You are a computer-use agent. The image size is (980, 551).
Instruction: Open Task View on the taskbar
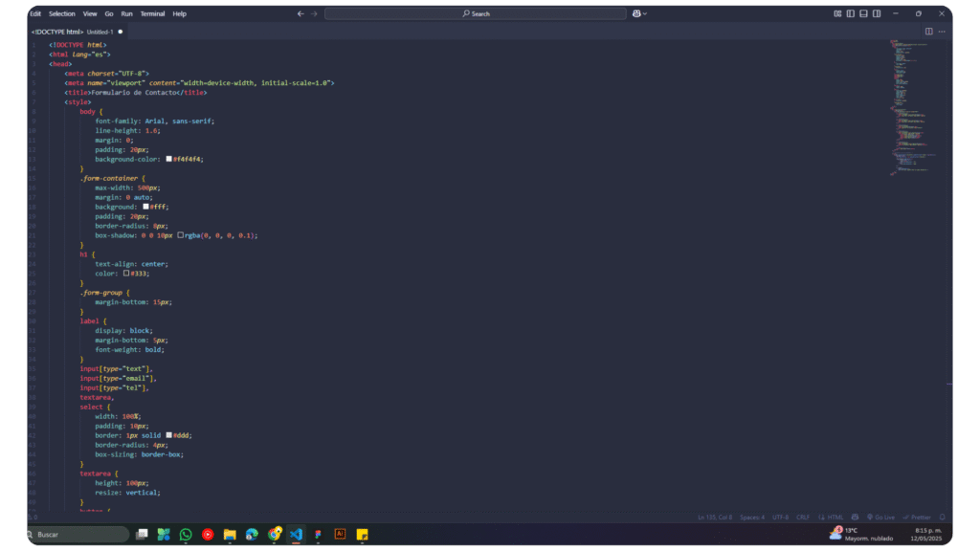coord(142,535)
